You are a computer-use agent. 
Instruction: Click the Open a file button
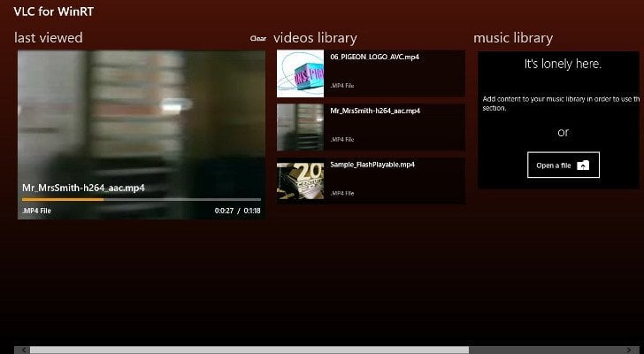(563, 165)
